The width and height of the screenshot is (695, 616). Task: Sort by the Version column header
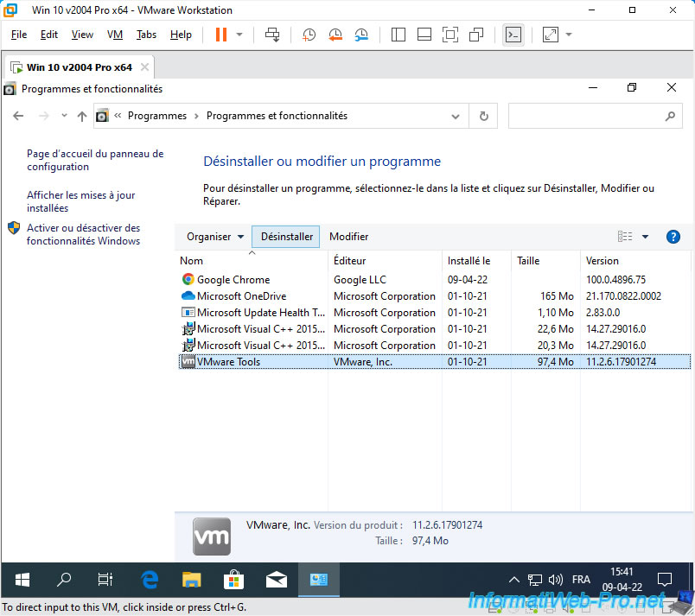point(635,261)
